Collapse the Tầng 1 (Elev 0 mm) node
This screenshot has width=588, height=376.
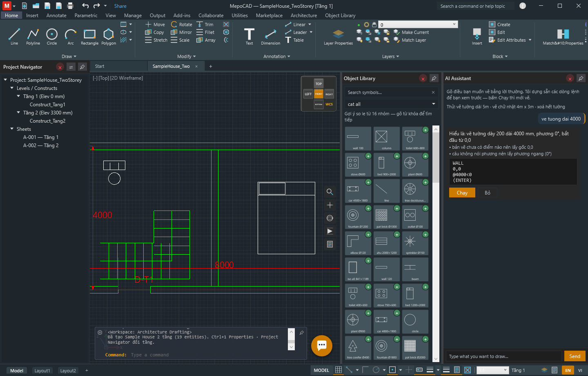pos(18,96)
